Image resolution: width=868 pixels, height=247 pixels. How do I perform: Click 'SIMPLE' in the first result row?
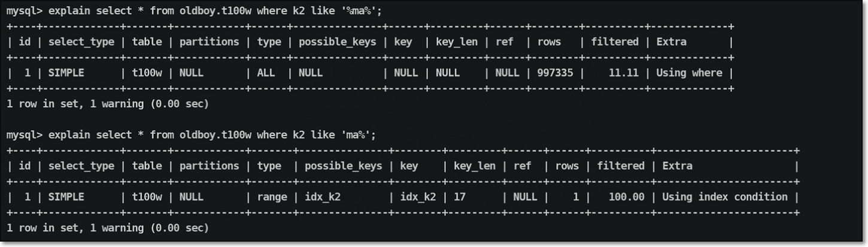(66, 73)
